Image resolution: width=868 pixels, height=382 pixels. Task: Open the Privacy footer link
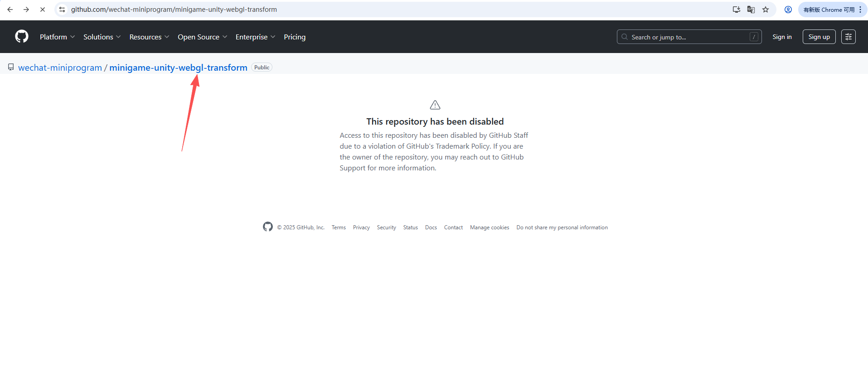361,227
